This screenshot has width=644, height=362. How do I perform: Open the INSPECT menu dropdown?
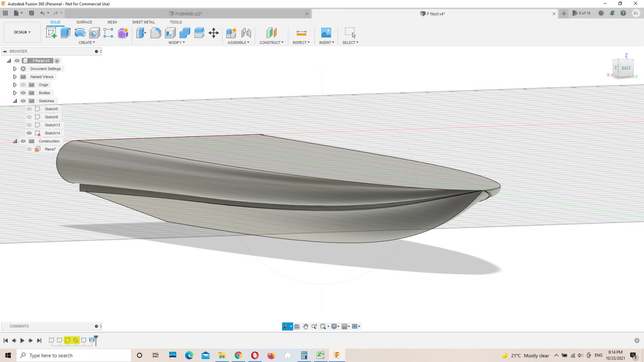pyautogui.click(x=301, y=43)
